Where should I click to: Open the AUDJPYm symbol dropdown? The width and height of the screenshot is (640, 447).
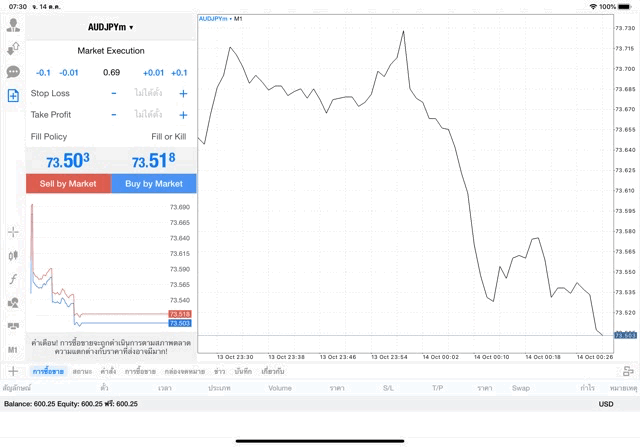pos(110,27)
